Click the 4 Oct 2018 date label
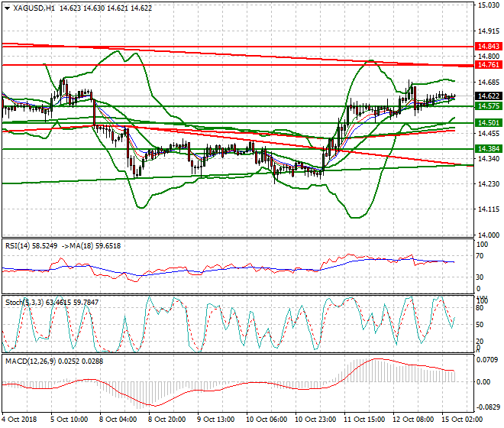Viewport: 504px width, 428px height. 19,420
